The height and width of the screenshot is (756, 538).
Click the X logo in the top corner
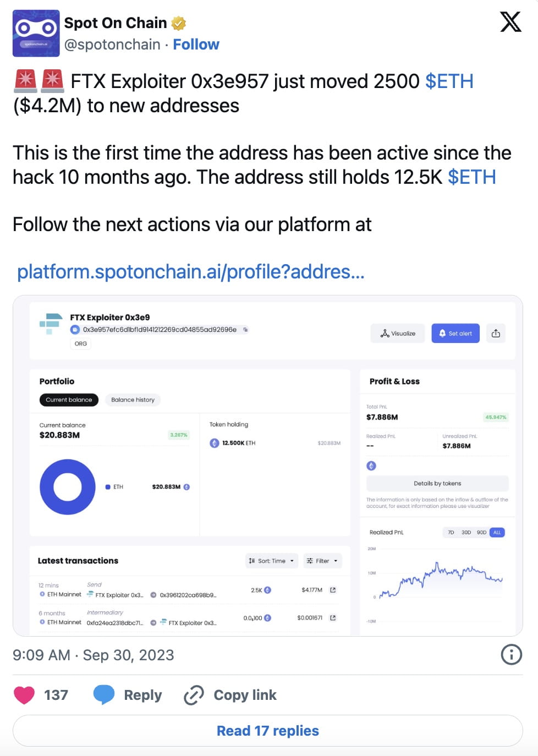510,23
